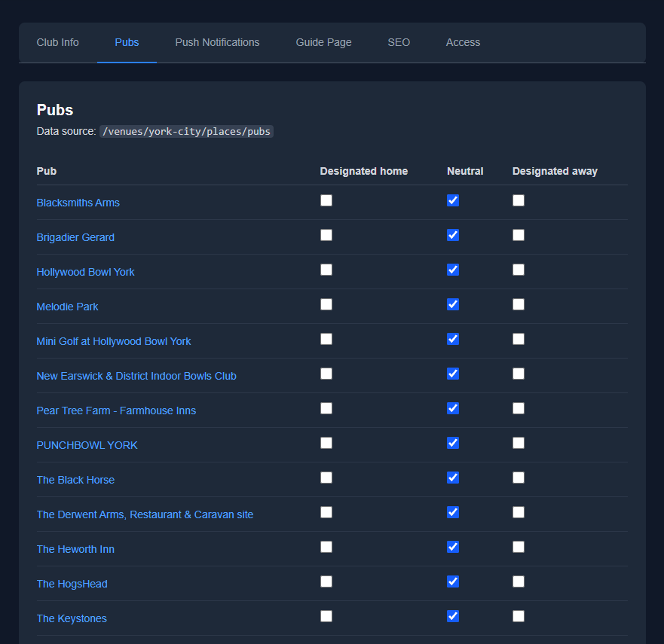Set Hollywood Bowl York as Designated home
Image resolution: width=664 pixels, height=644 pixels.
(326, 270)
